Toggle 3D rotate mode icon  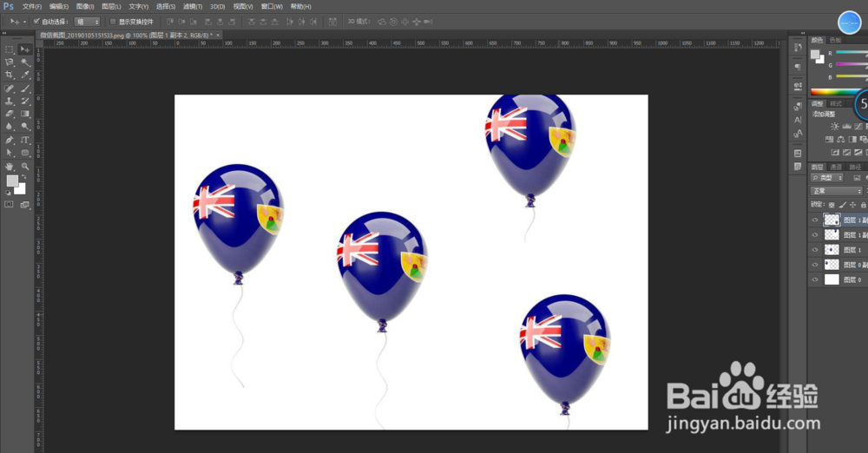(381, 22)
